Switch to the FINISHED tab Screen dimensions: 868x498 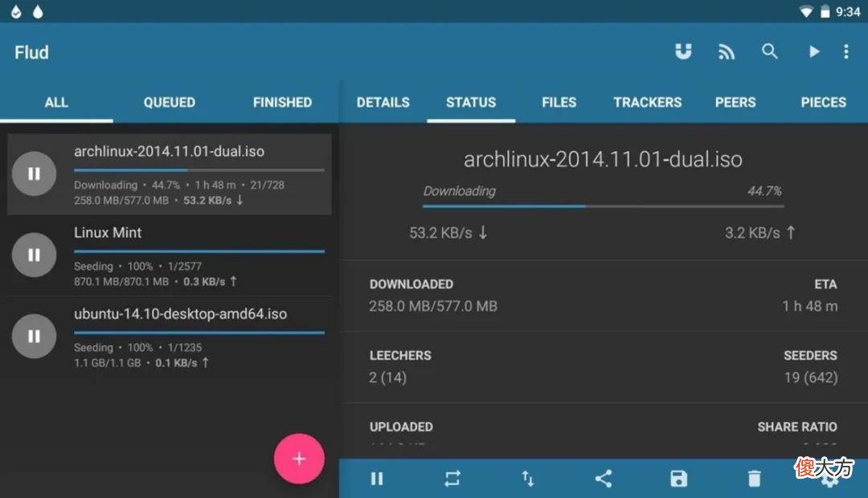[282, 102]
